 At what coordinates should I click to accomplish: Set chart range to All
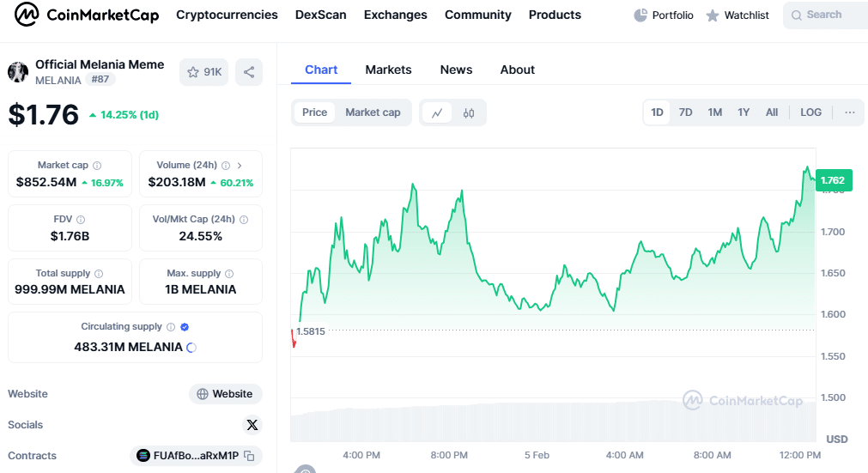click(772, 112)
